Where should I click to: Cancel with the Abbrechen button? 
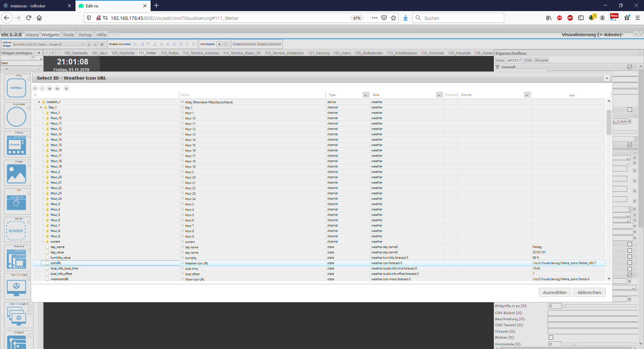point(589,292)
